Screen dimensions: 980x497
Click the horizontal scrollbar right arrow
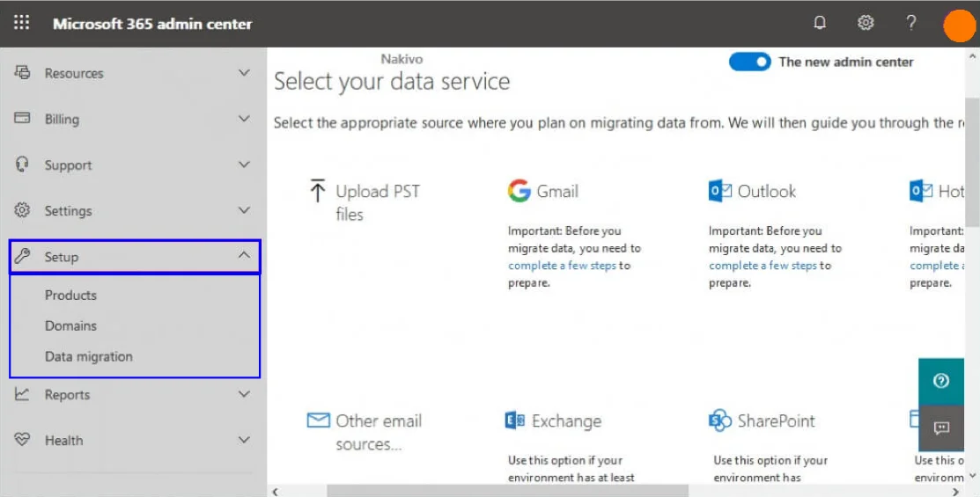pos(955,492)
